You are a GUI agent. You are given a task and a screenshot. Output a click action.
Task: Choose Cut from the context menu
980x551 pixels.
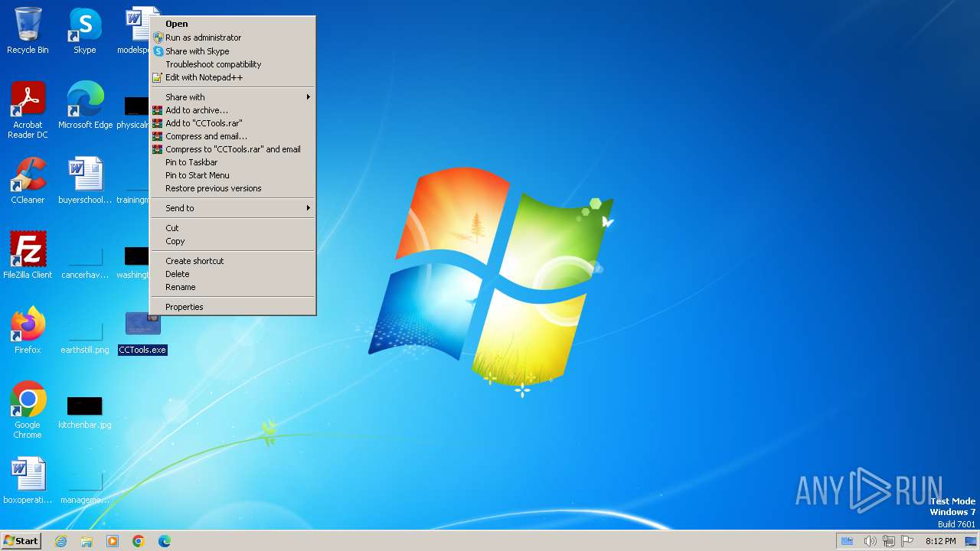click(x=233, y=228)
